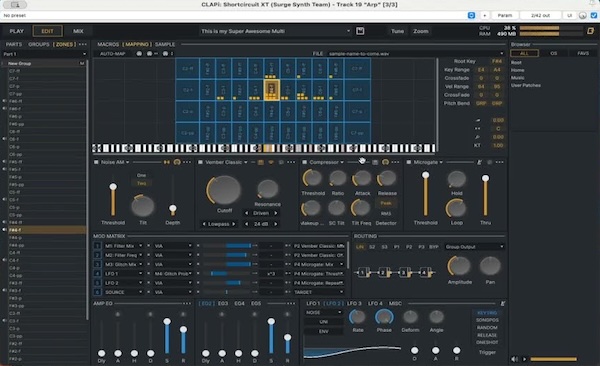Open the Microgate three-dots menu

499,162
